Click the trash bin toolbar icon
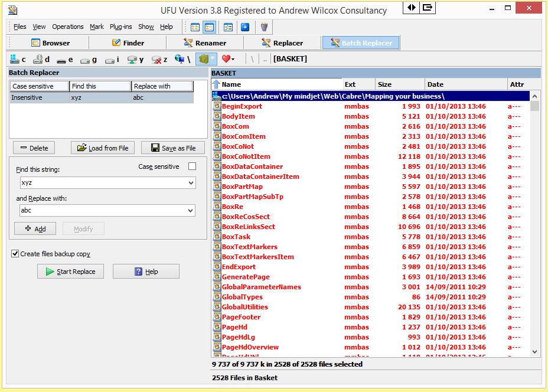Image resolution: width=548 pixels, height=392 pixels. 264,27
